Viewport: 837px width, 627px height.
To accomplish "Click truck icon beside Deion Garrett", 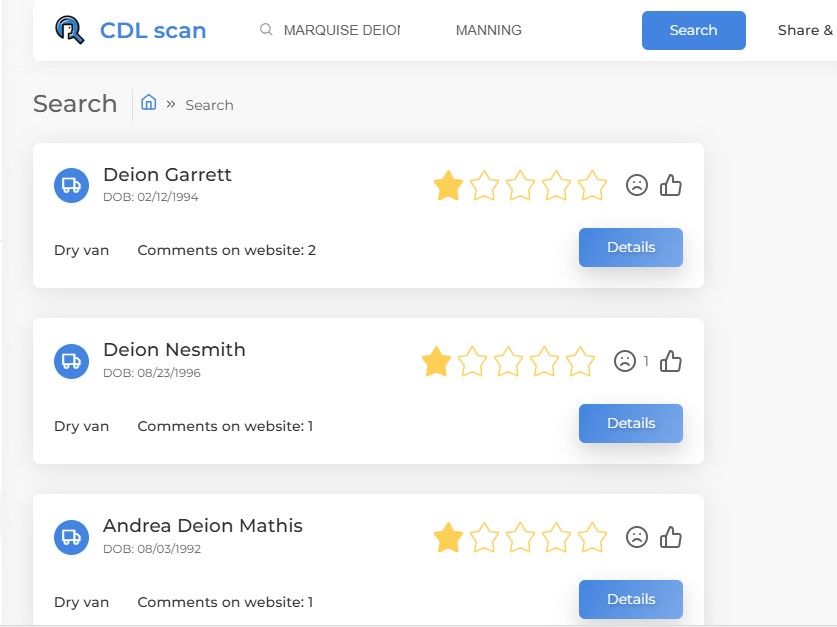I will [72, 186].
